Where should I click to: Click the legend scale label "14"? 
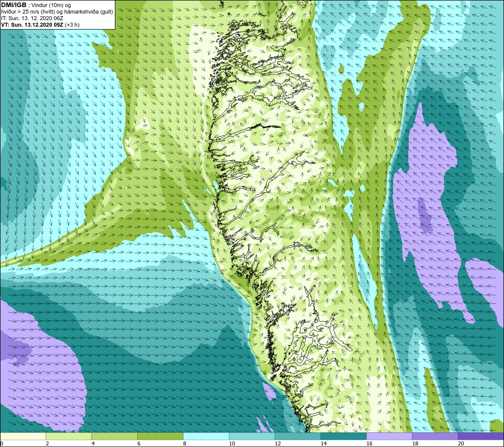324,443
